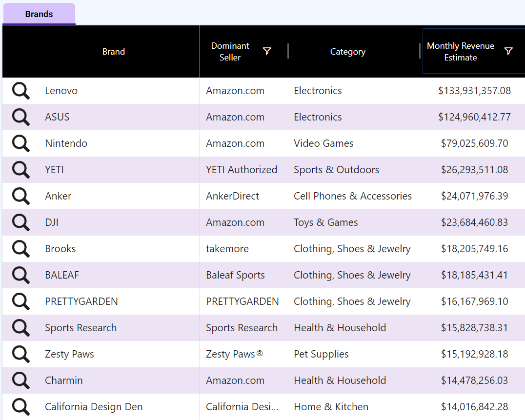
Task: Click the takemore seller cell
Action: [227, 249]
